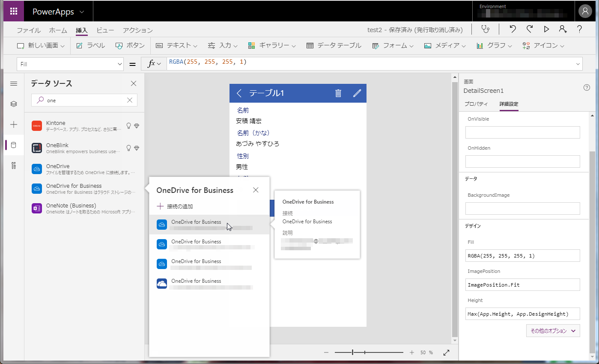Screen dimensions: 599x364
Task: Click the data source search field
Action: [x=84, y=100]
